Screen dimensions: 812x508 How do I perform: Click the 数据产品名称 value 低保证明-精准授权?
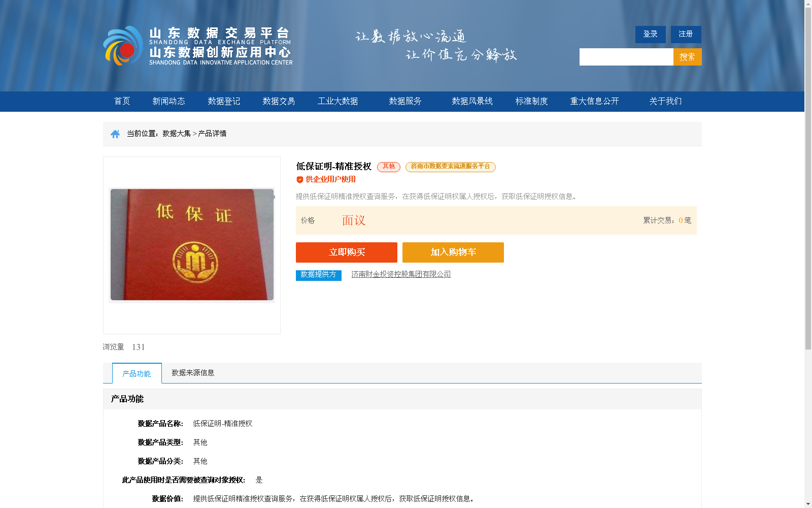222,424
